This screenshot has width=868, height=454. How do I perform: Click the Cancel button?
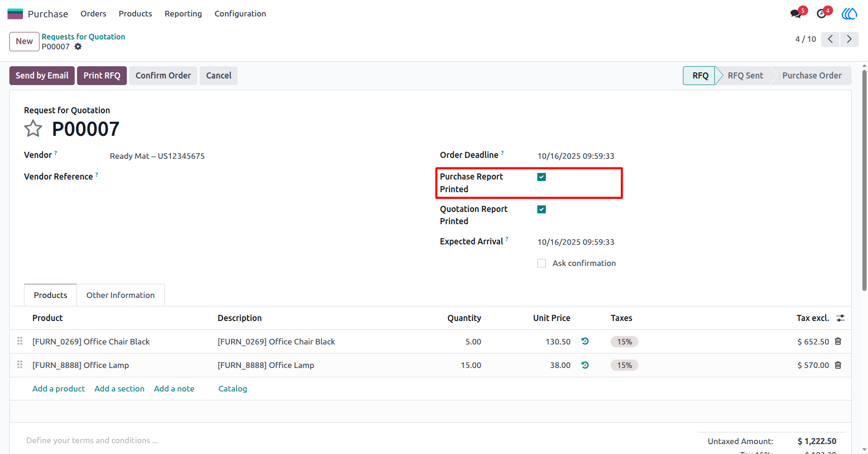(x=218, y=76)
